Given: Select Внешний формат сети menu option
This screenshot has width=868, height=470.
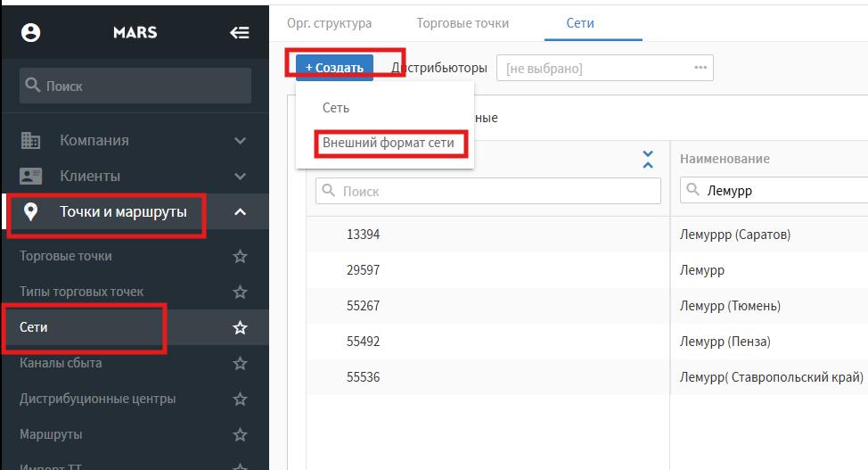Looking at the screenshot, I should [x=388, y=144].
